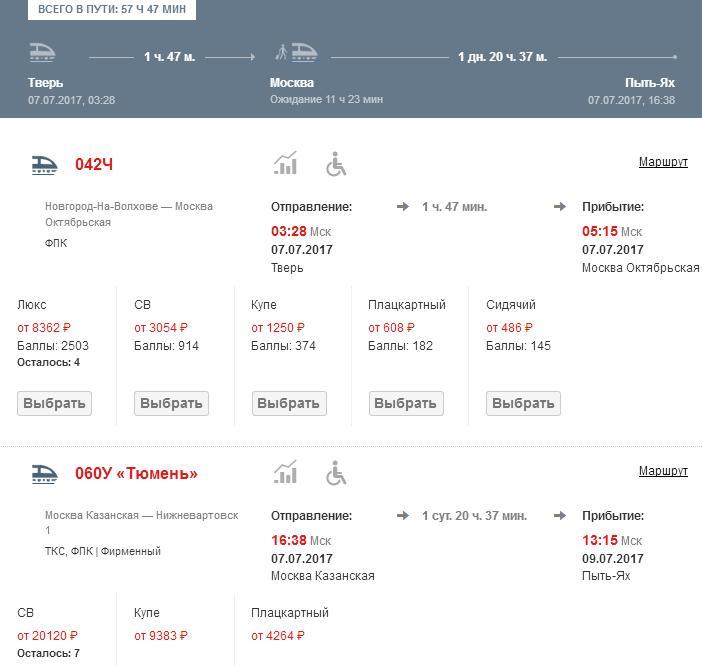Click ТКС, ФПК | Фирменный carrier text
The image size is (702, 666).
pos(103,551)
